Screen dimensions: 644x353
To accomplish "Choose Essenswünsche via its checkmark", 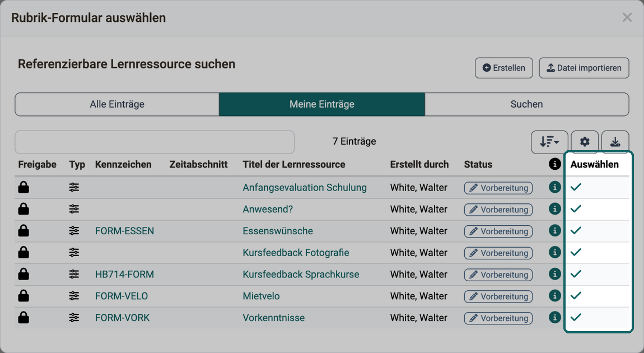I will point(576,230).
